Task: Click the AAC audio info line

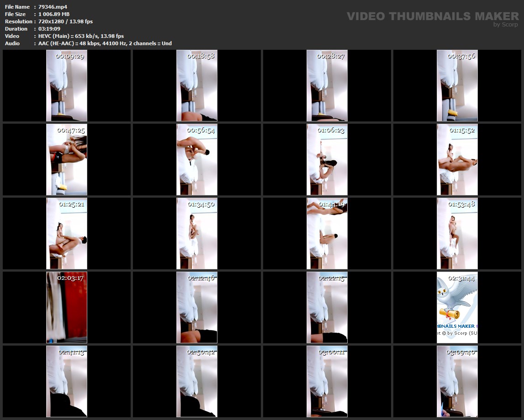Action: coord(105,43)
